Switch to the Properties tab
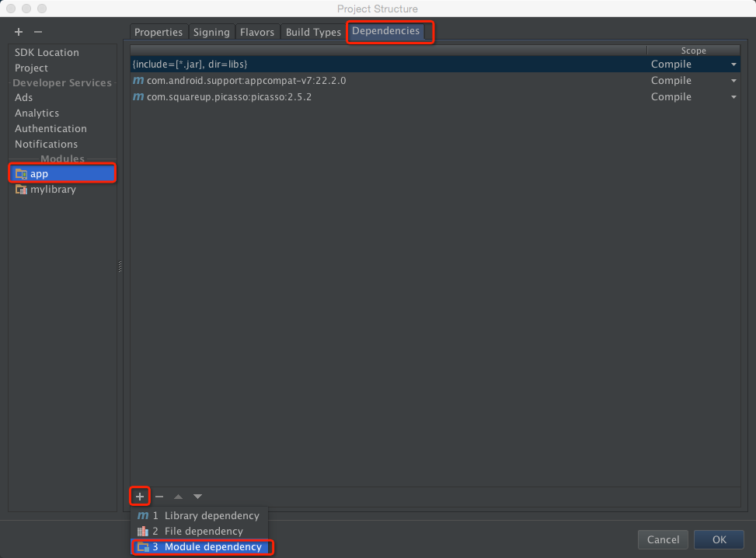 click(x=159, y=32)
